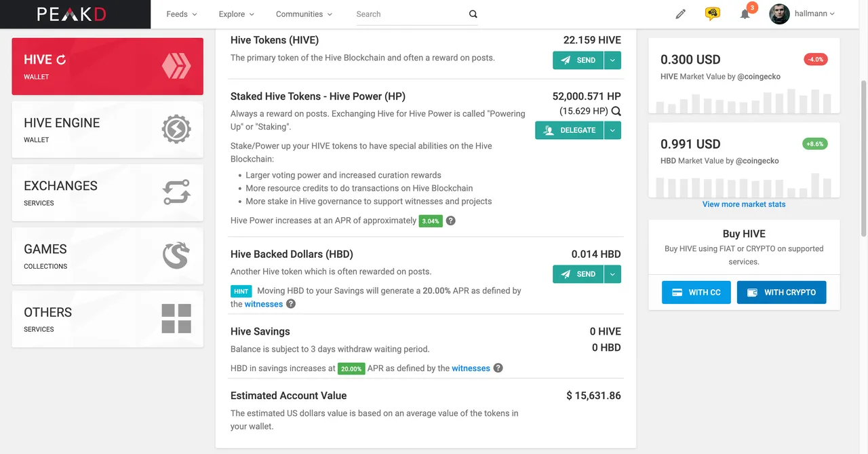Click the magnifier icon next to 15.629 HP
Screen dimensions: 868x454
[616, 111]
